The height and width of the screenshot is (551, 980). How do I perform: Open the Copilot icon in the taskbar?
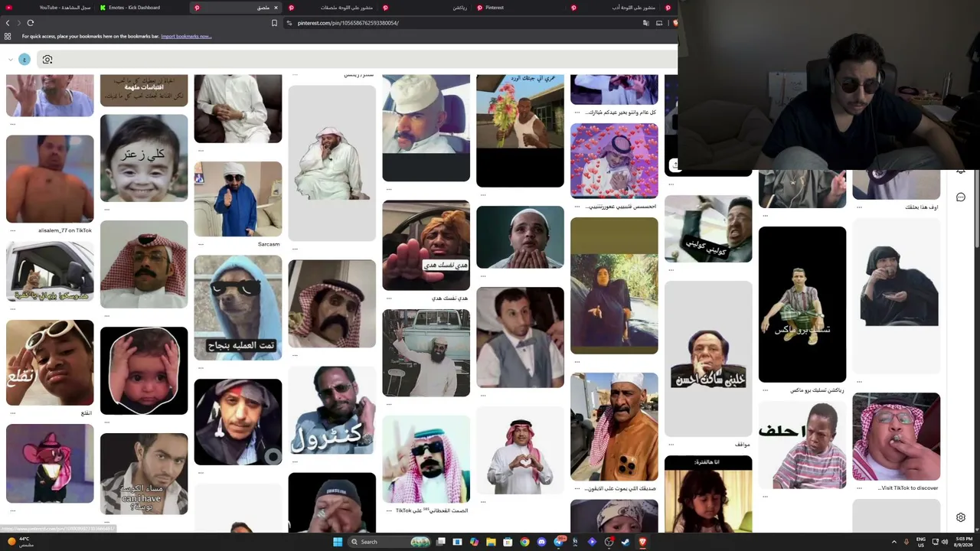click(x=474, y=542)
